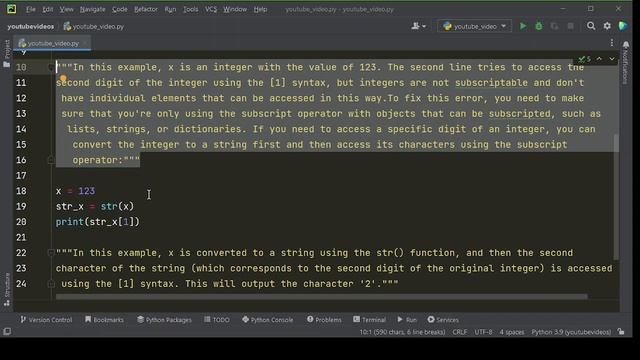Open the Navigate menu
The image size is (640, 360).
[92, 9]
